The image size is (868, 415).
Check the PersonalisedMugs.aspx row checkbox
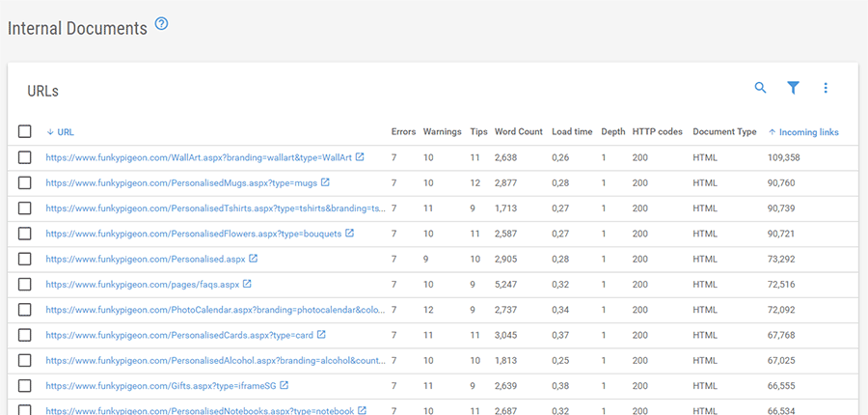[x=24, y=182]
